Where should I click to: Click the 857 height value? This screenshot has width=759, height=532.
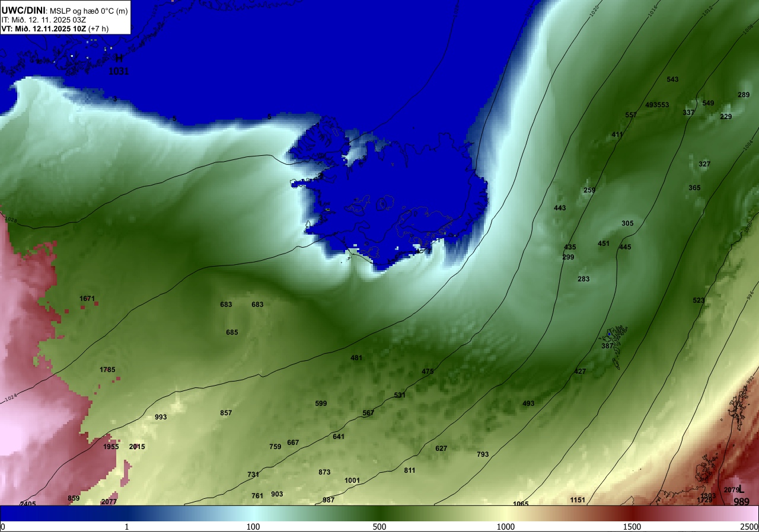pos(226,413)
